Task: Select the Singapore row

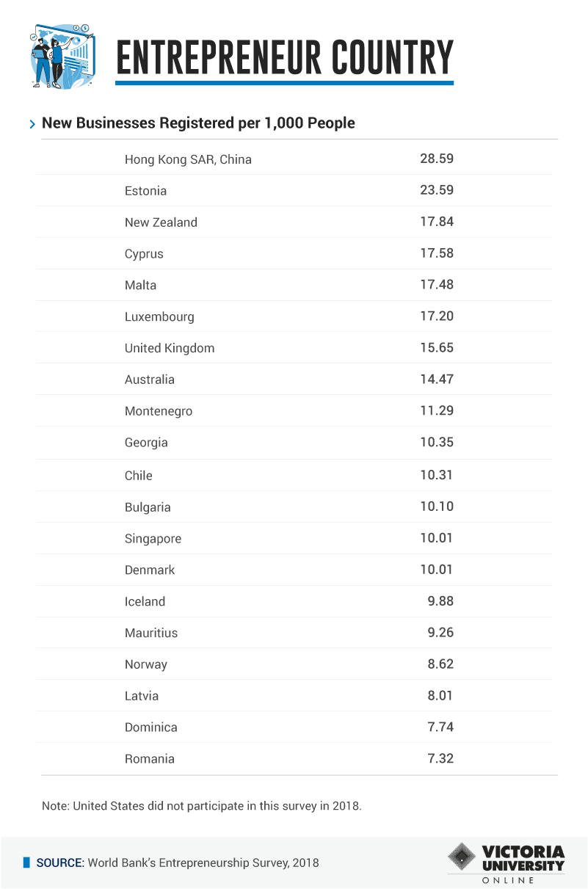Action: pos(300,538)
